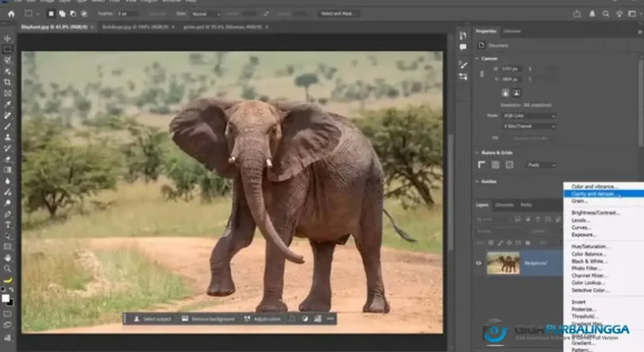
Task: Open the Mode RGB Color dropdown
Action: (529, 116)
